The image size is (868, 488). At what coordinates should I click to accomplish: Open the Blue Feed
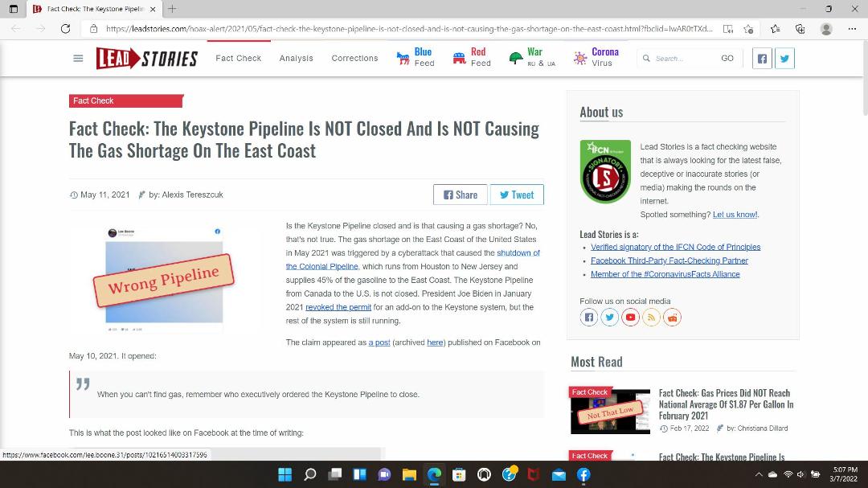tap(416, 58)
